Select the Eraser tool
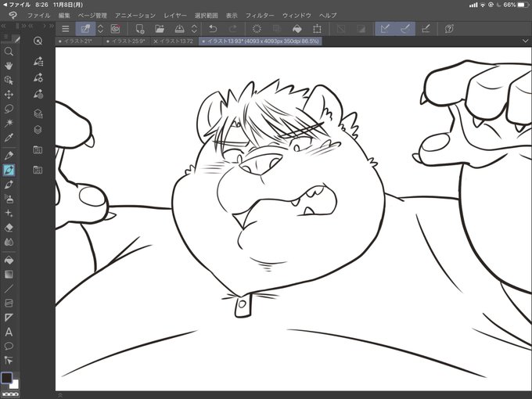The width and height of the screenshot is (532, 399). [9, 228]
